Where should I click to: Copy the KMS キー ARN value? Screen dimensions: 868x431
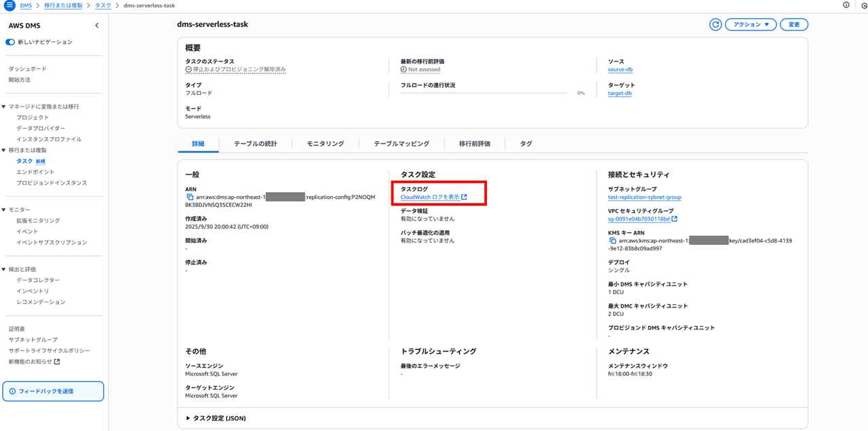coord(613,241)
